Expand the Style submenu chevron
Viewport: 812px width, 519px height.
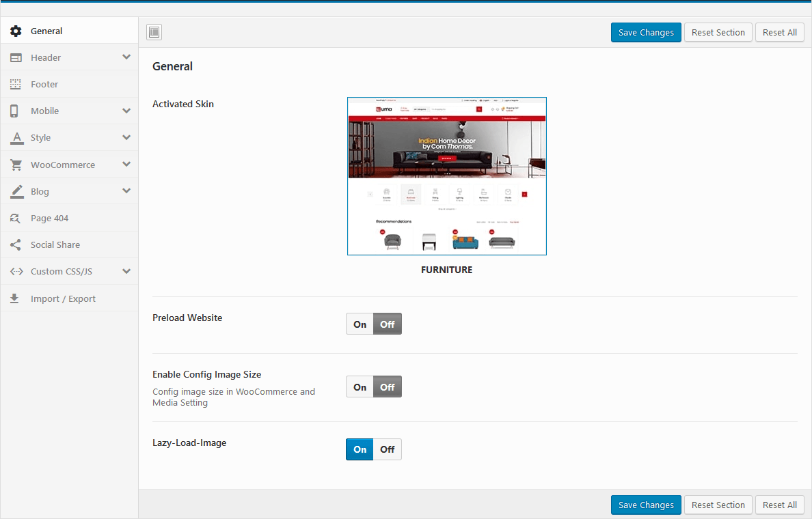[x=126, y=137]
